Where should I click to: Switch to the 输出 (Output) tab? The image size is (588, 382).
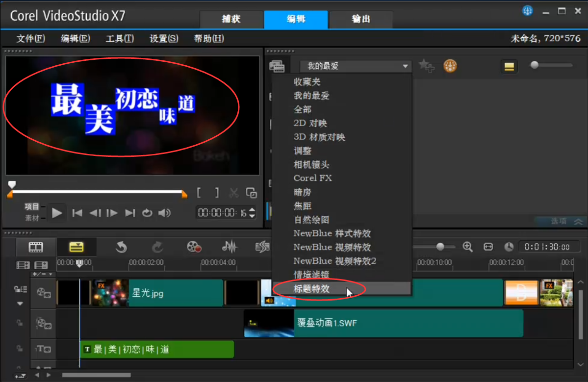tap(361, 19)
